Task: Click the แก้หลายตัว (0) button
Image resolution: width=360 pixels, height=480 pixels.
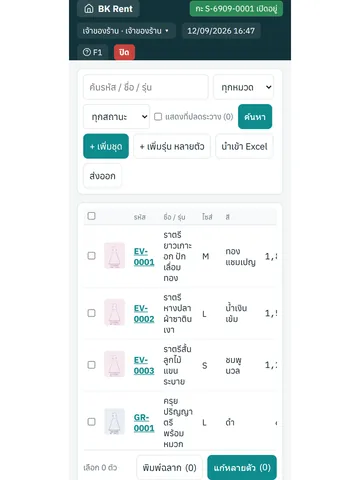Action: (242, 467)
